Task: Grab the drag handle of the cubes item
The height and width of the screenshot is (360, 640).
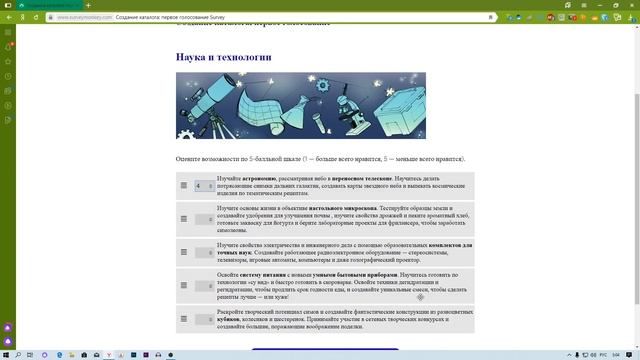Action: point(184,319)
